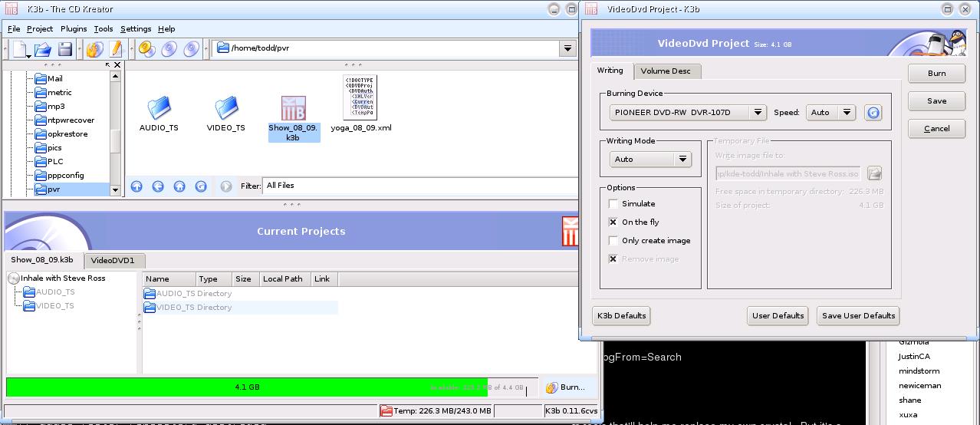Click the Back arrow in file browser
Image resolution: width=980 pixels, height=425 pixels.
click(158, 186)
